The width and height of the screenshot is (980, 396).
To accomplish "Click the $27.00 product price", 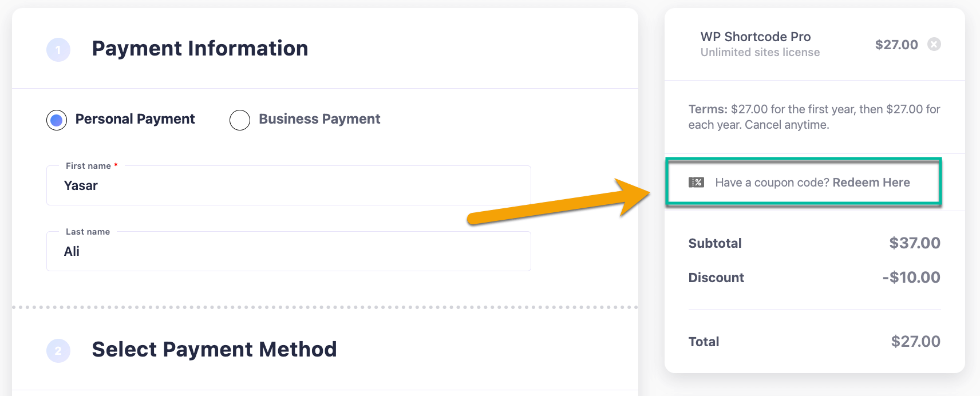I will pos(896,44).
